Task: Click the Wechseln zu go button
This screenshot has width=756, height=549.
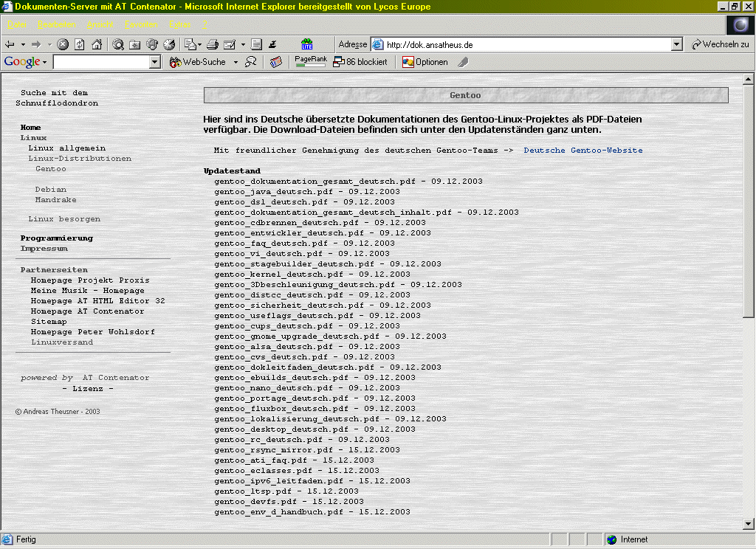Action: [x=721, y=44]
